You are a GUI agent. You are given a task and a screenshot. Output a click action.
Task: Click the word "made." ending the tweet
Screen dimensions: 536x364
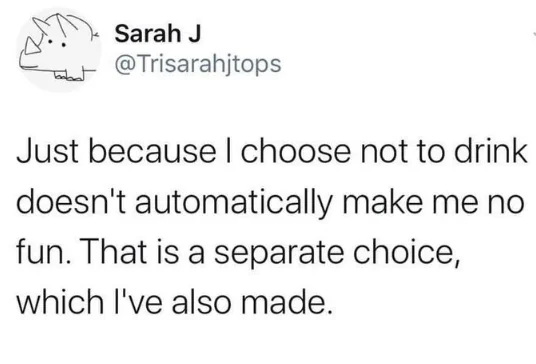coord(286,302)
